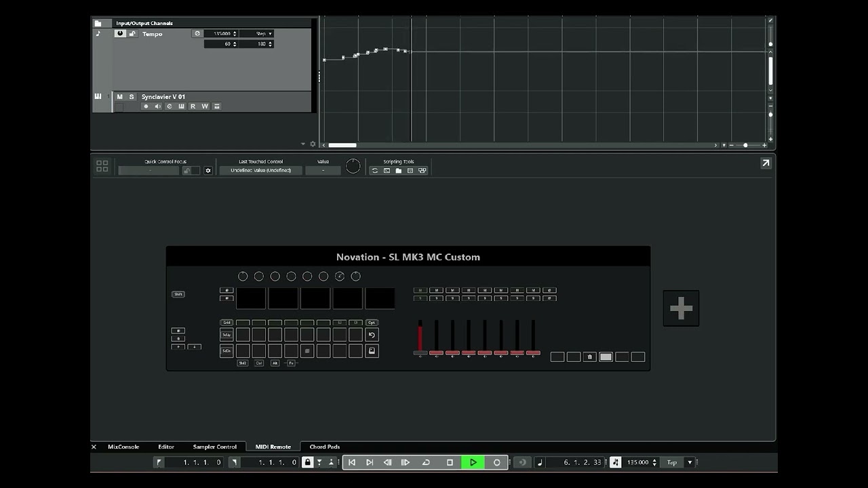Screen dimensions: 868x488
Task: Open track list settings gear icon
Action: pos(313,144)
